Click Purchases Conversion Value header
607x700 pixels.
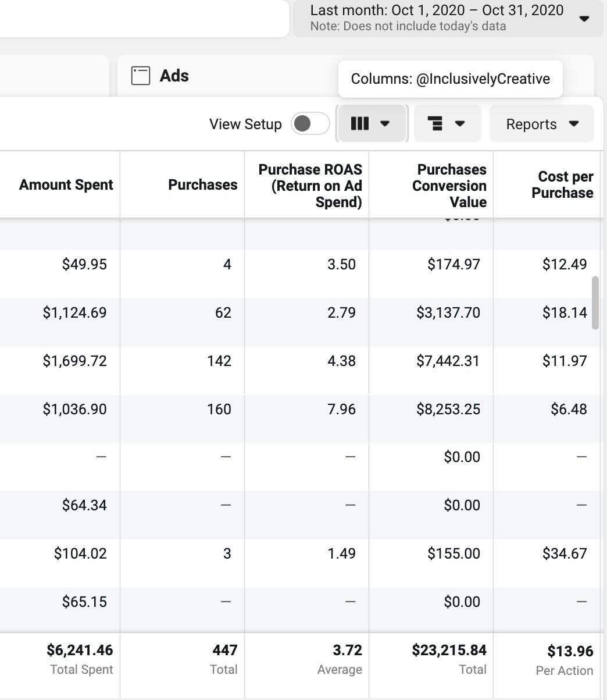[449, 186]
